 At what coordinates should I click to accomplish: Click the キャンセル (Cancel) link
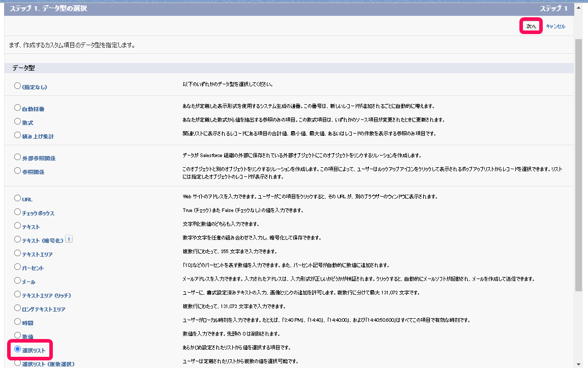coord(555,26)
